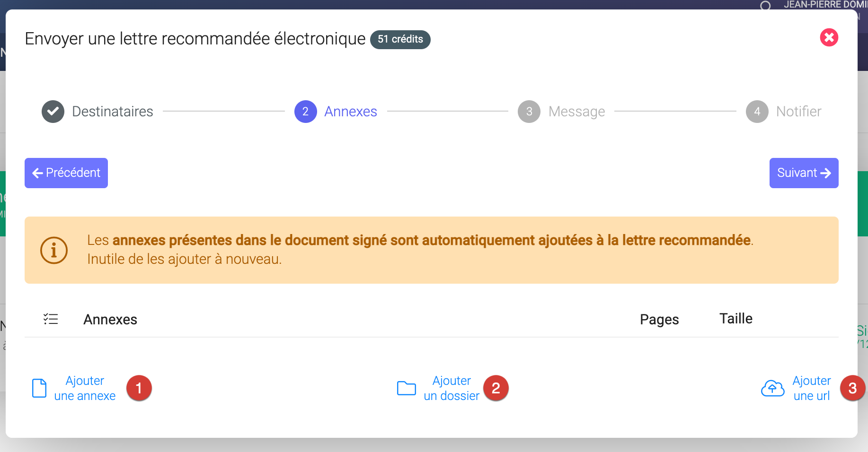This screenshot has width=868, height=452.
Task: Click the step 3 circle for Message
Action: click(529, 112)
